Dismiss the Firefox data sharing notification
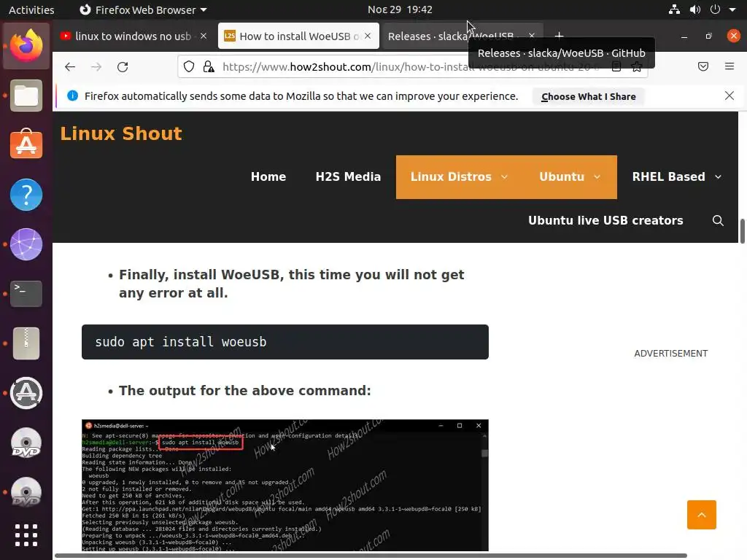The width and height of the screenshot is (747, 560). (729, 96)
